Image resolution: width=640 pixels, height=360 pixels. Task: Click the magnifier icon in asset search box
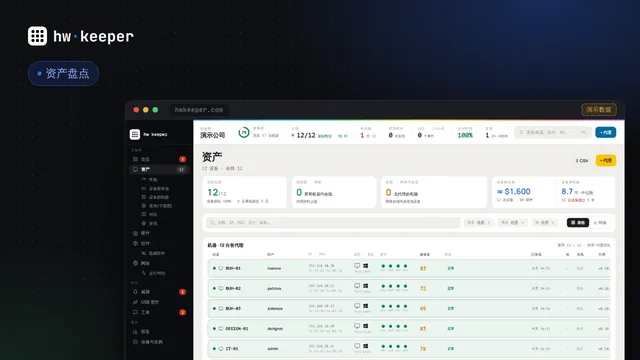(212, 223)
